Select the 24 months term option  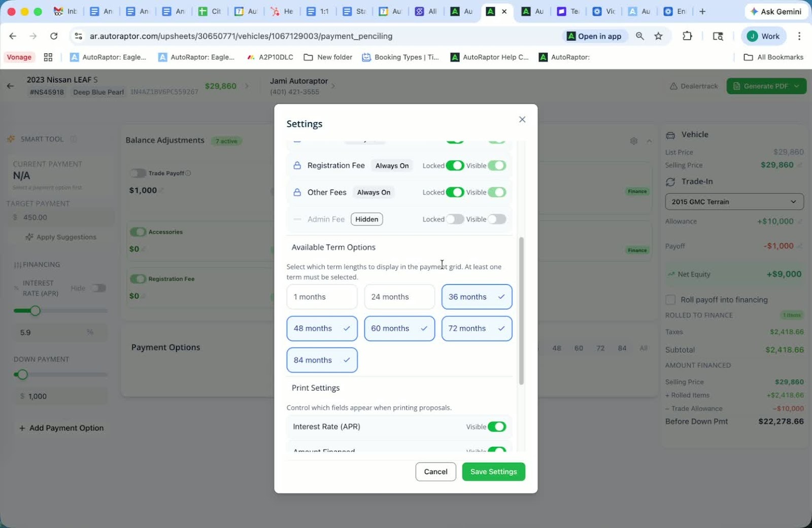tap(399, 297)
